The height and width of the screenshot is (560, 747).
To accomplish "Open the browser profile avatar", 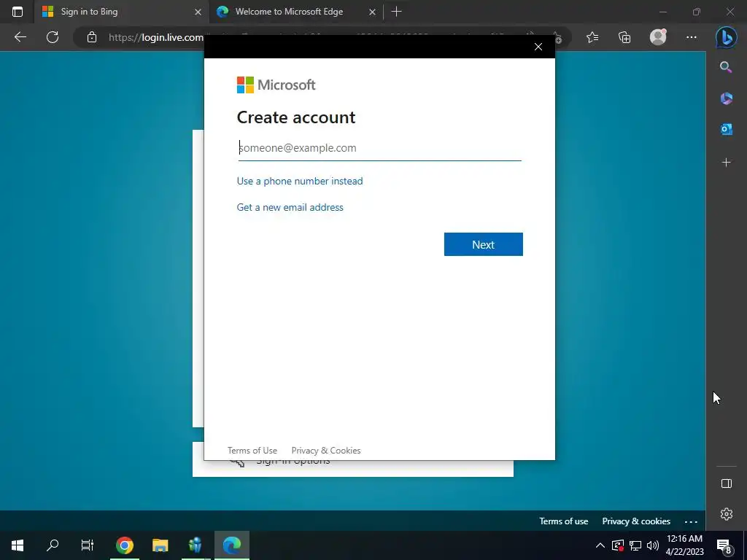I will coord(658,37).
